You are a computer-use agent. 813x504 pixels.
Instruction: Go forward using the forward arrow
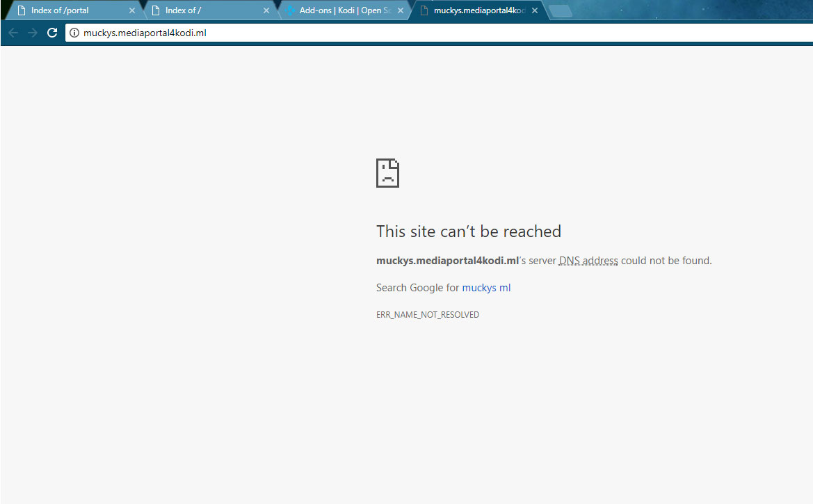tap(33, 33)
